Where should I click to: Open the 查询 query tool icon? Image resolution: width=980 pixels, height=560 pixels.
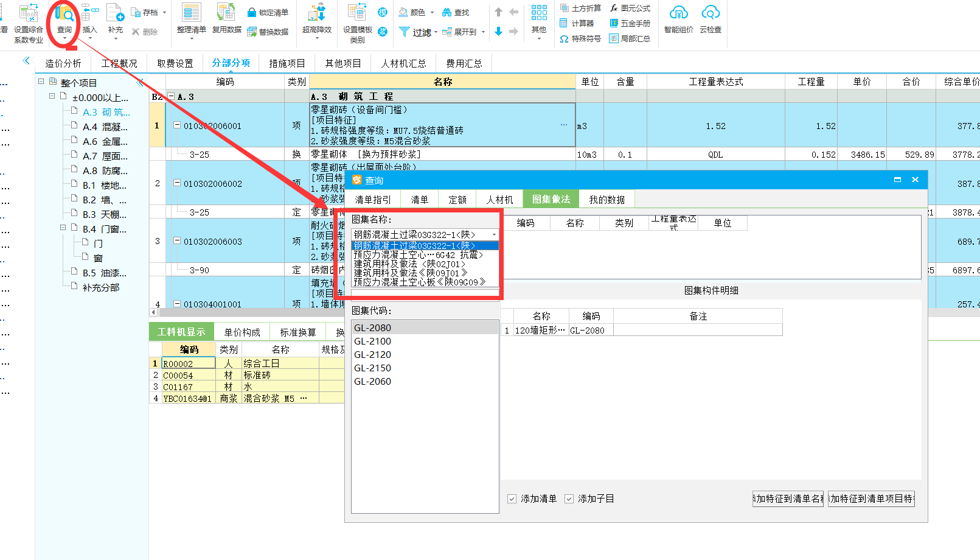(x=64, y=13)
